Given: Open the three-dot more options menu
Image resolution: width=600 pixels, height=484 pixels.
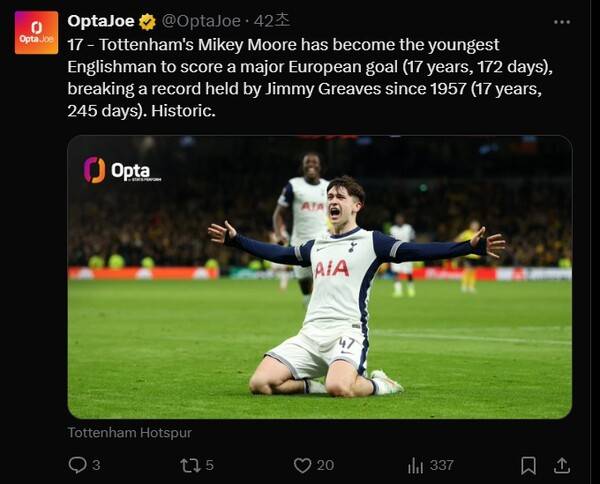Looking at the screenshot, I should (x=562, y=21).
